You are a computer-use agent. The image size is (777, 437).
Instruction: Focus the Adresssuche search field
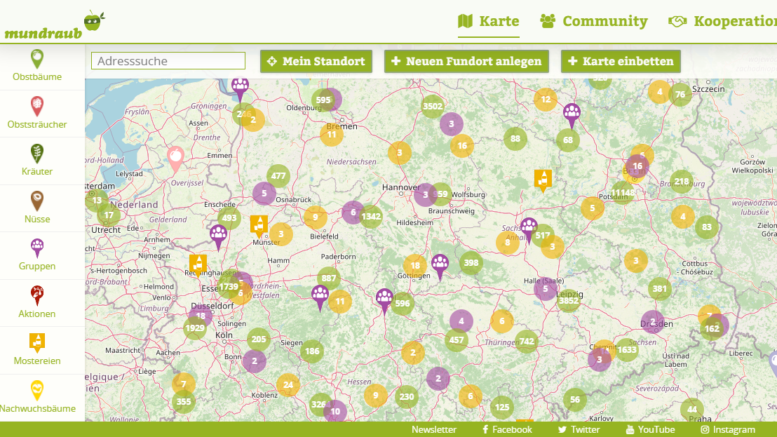[168, 61]
